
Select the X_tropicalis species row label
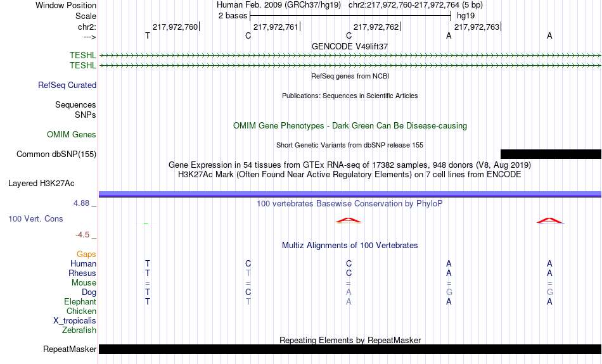(75, 321)
